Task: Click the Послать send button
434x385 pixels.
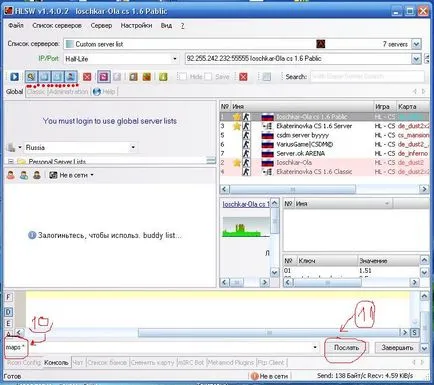Action: (346, 348)
